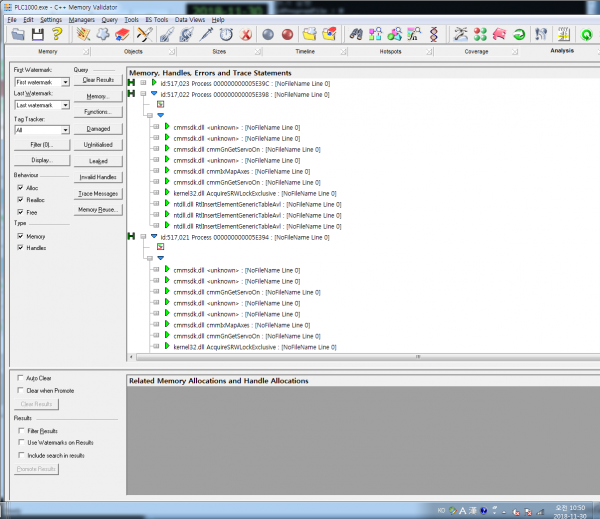Image resolution: width=600 pixels, height=519 pixels.
Task: Collapse the callstack node under id:517,021
Action: coord(150,258)
